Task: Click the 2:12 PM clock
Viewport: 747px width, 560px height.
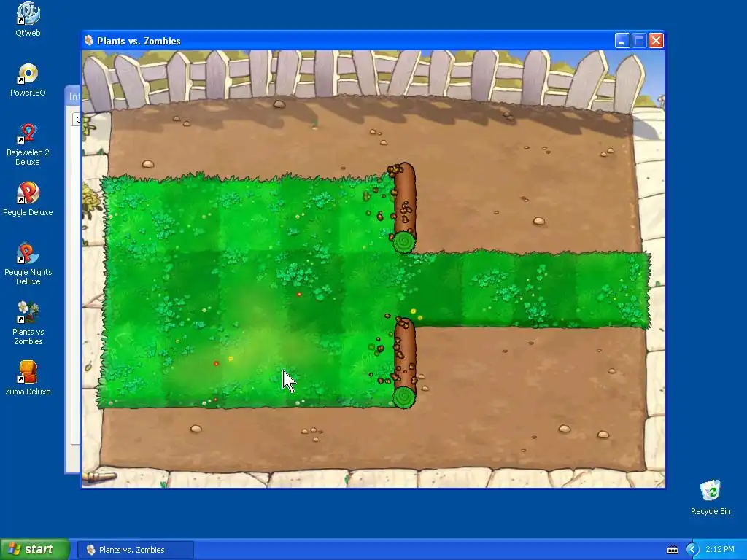Action: (x=719, y=550)
